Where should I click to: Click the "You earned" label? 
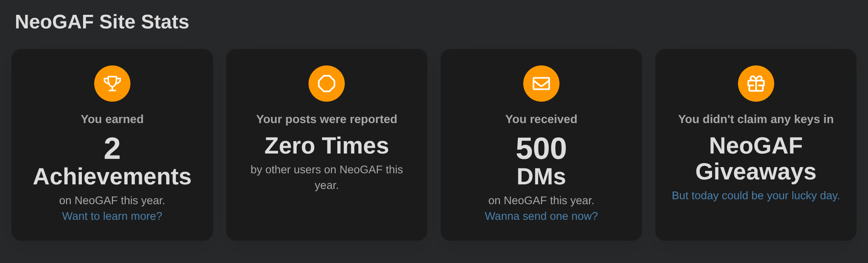[112, 119]
